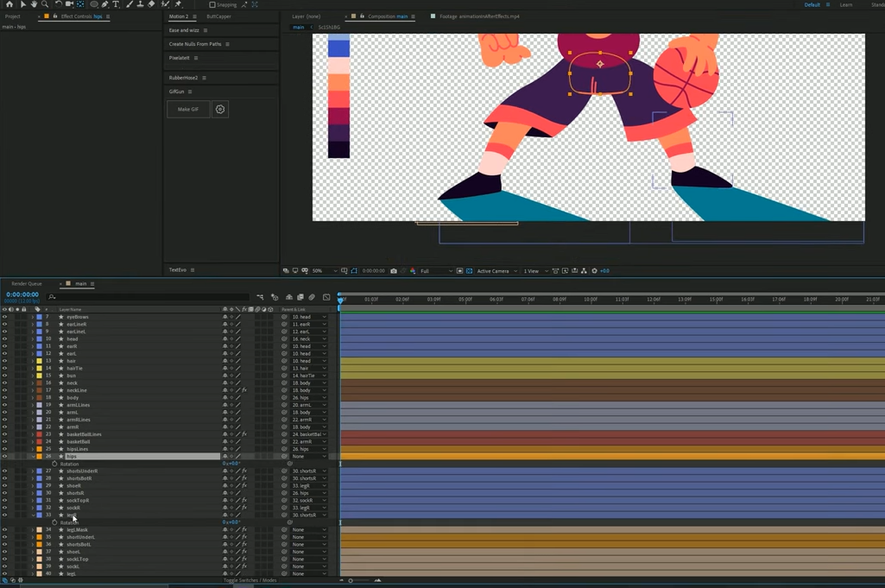Hide the hair layer eye
885x588 pixels.
tap(4, 361)
